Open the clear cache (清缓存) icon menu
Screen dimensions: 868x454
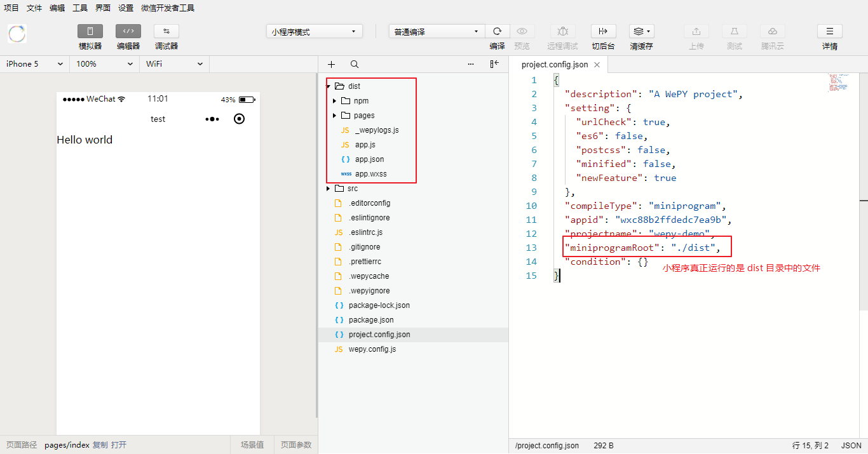click(x=641, y=31)
